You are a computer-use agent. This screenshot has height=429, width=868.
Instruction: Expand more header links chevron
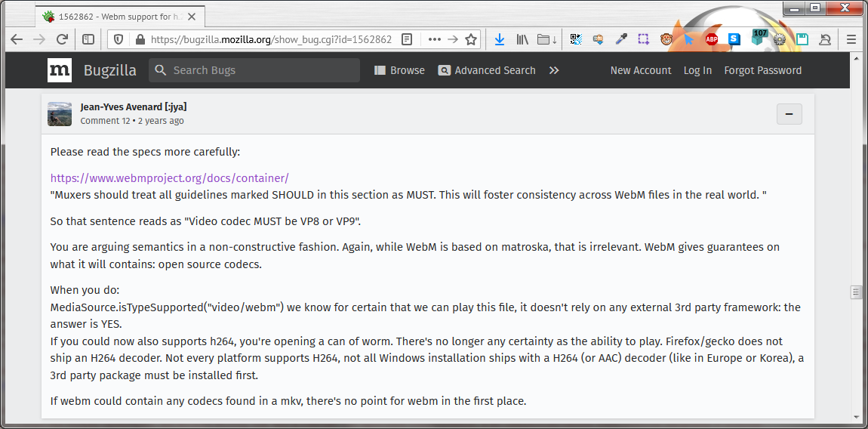554,70
